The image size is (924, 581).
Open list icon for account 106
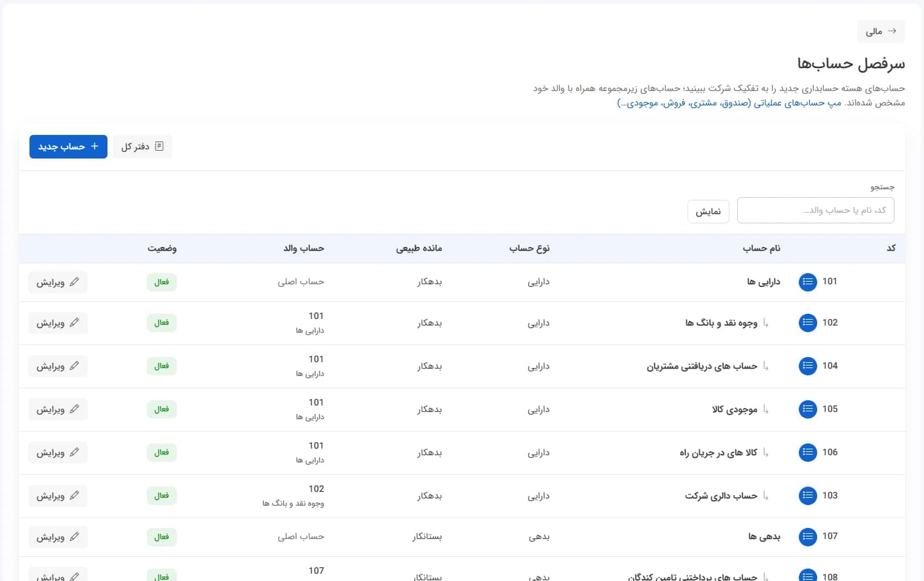tap(808, 453)
